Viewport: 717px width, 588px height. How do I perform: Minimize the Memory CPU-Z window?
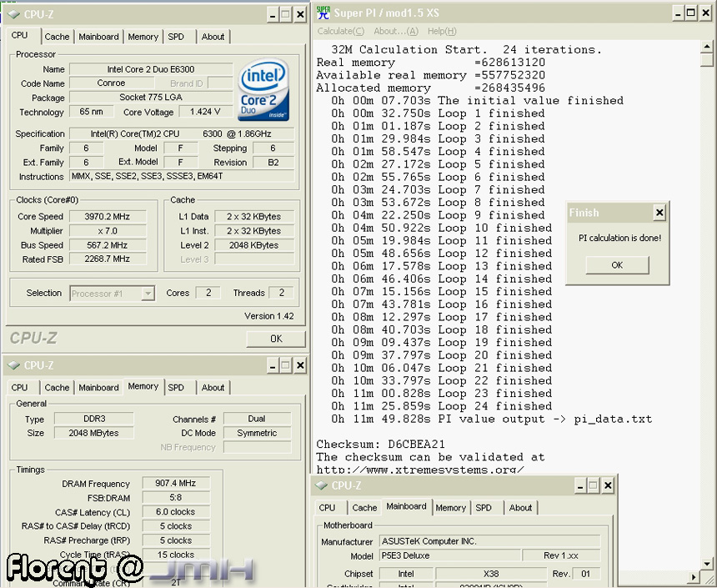273,365
